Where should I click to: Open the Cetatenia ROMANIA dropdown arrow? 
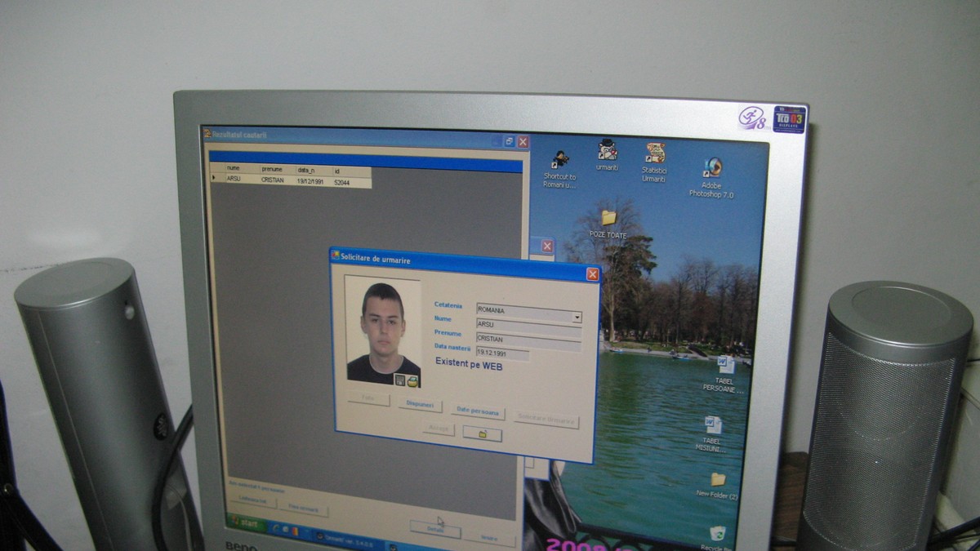(577, 317)
